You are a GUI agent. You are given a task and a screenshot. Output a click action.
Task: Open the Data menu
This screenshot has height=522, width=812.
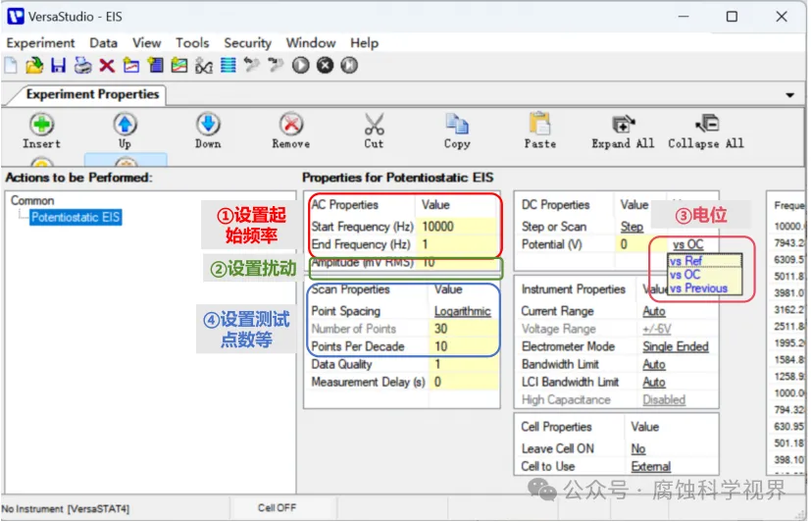point(103,43)
